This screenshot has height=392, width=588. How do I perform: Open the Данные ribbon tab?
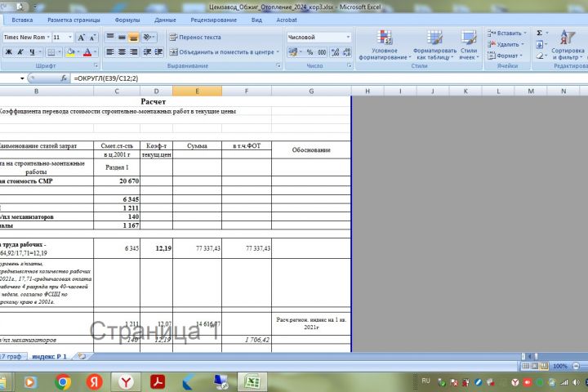pyautogui.click(x=165, y=20)
